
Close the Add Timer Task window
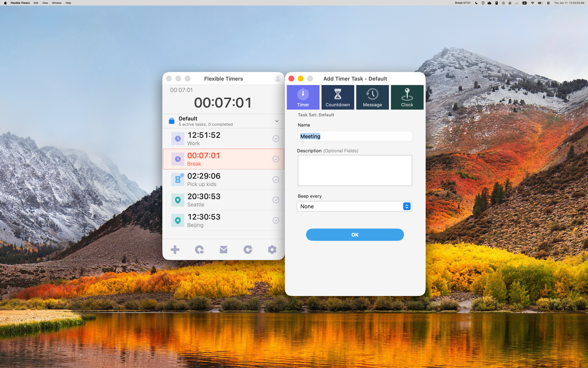point(291,79)
